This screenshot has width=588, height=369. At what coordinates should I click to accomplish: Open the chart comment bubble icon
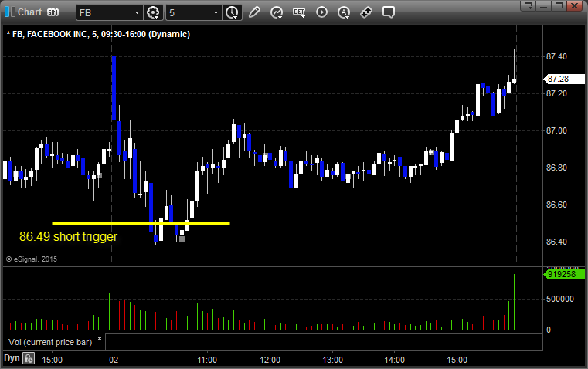389,12
